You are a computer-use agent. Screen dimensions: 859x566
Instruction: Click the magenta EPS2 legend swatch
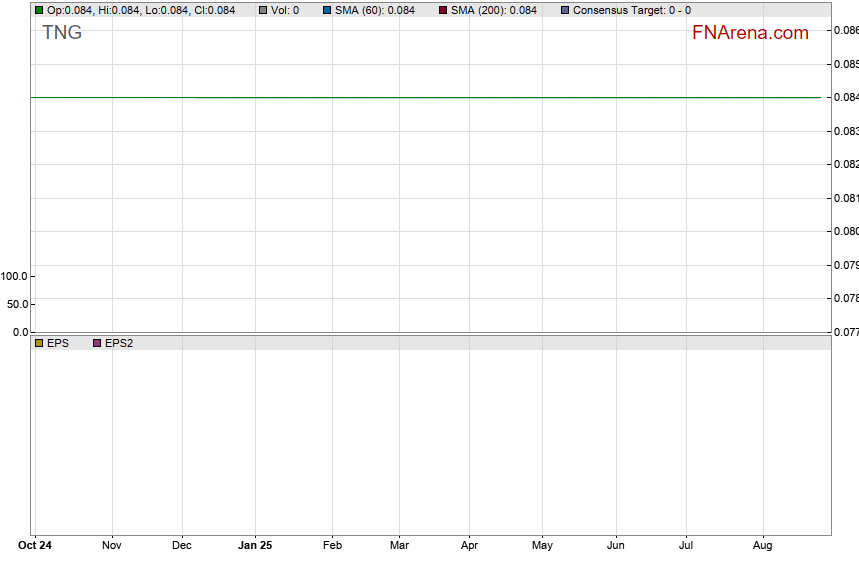(x=97, y=343)
